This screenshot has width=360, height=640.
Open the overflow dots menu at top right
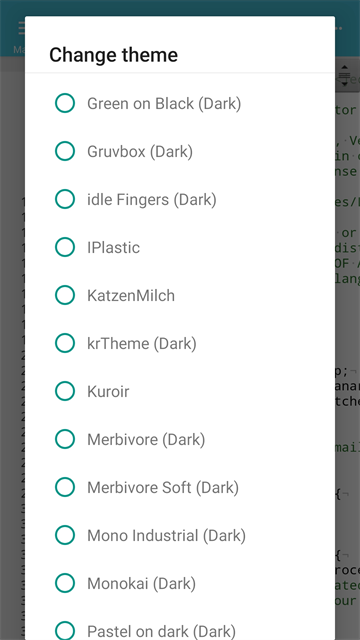(339, 29)
